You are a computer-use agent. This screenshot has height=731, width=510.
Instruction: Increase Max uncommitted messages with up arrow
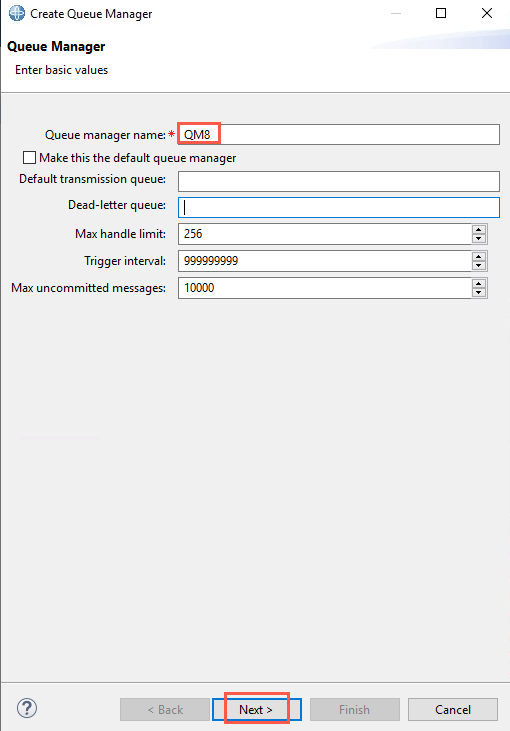[x=479, y=283]
